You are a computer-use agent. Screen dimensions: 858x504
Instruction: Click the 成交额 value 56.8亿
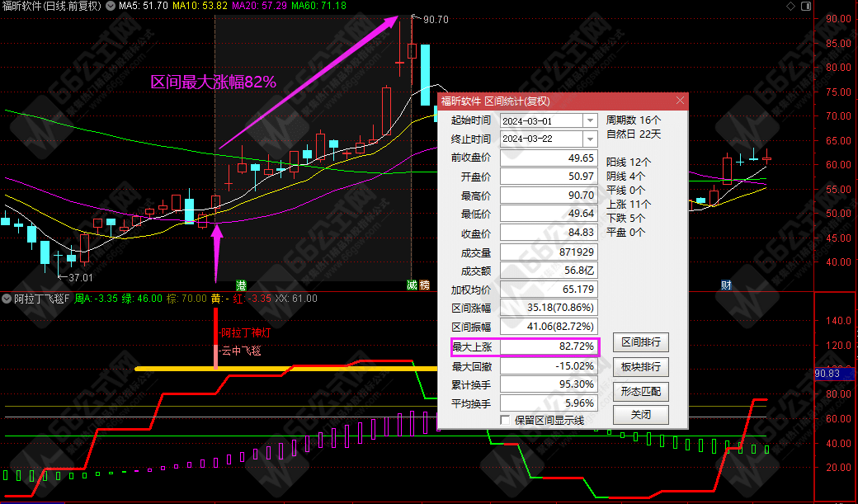tap(549, 271)
